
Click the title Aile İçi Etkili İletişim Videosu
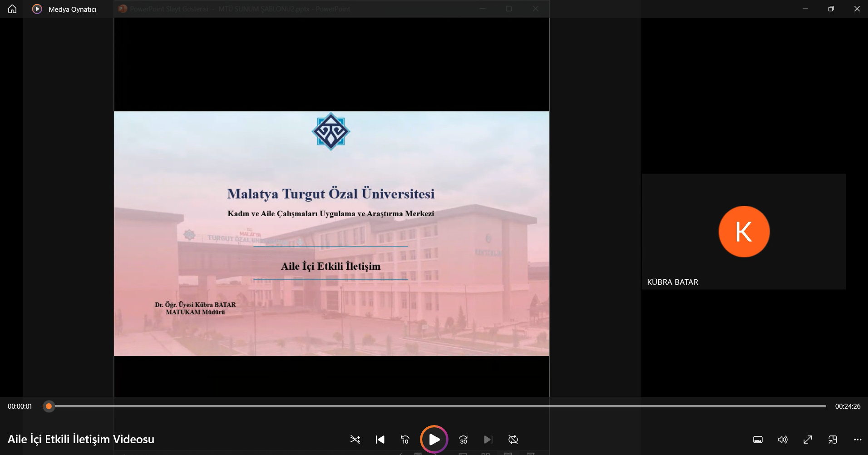pos(81,439)
